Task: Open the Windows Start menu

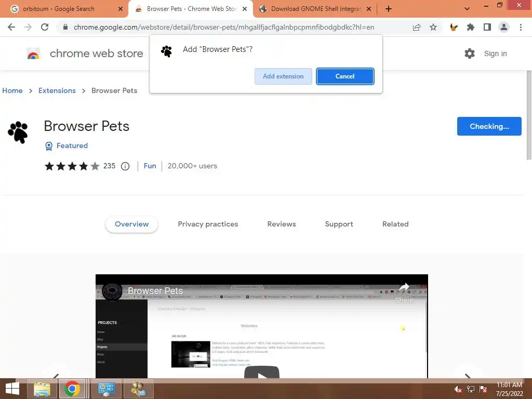Action: click(x=12, y=389)
